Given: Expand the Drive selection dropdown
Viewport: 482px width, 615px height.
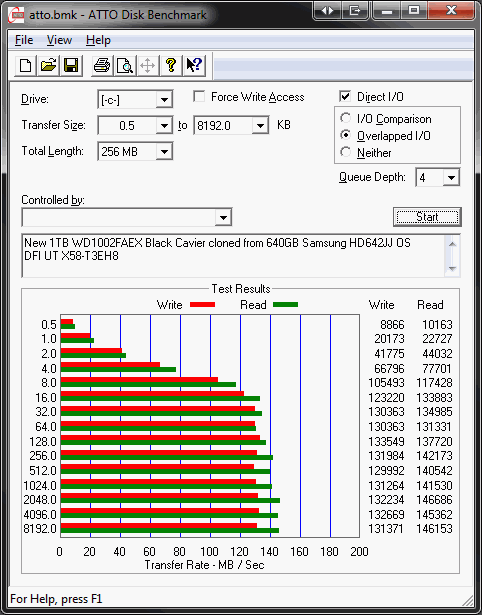Looking at the screenshot, I should click(x=164, y=100).
